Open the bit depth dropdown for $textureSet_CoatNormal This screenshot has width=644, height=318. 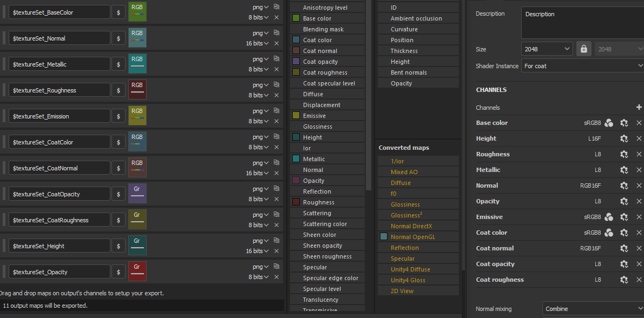(x=257, y=173)
